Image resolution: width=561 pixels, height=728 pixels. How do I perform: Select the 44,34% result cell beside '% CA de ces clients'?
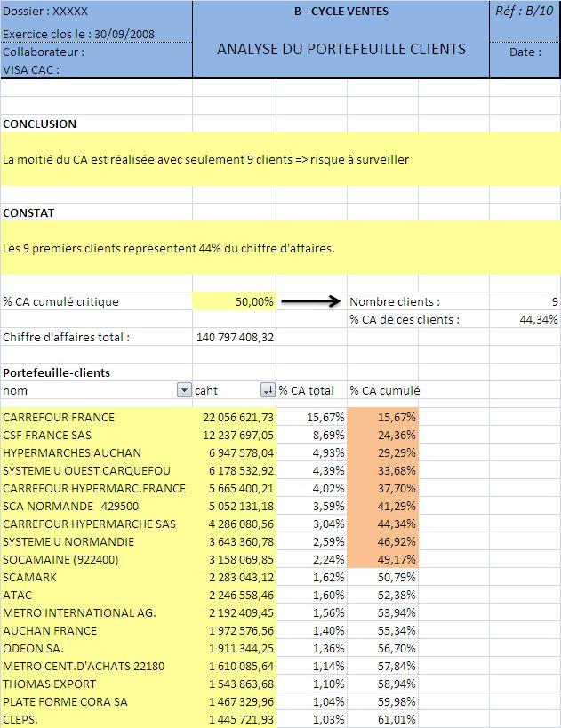tap(525, 319)
